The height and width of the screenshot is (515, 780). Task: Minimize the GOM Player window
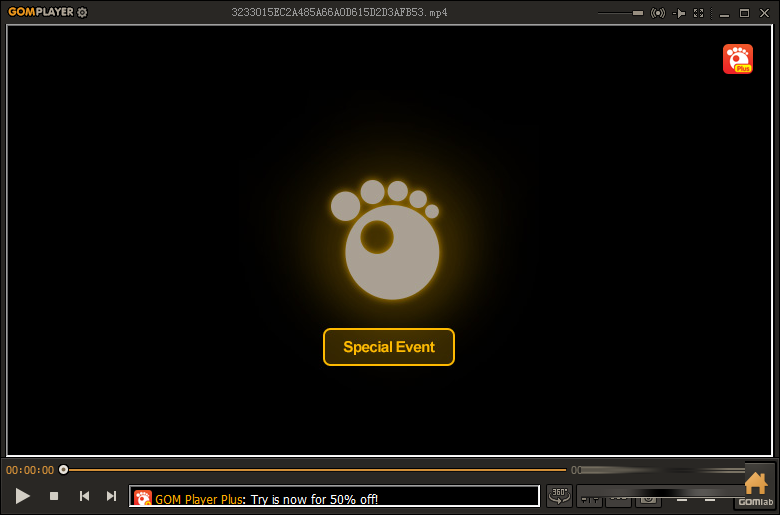coord(724,13)
